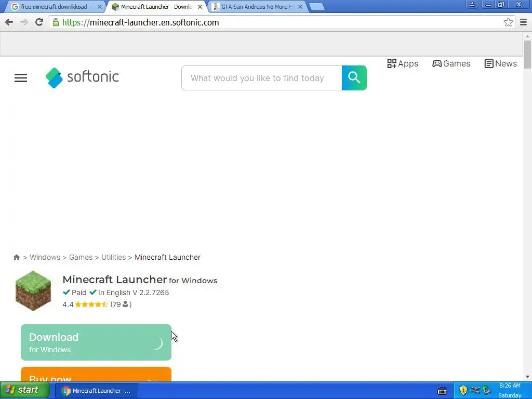Click the 8:26 AM taskbar clock
532x399 pixels.
tap(510, 386)
